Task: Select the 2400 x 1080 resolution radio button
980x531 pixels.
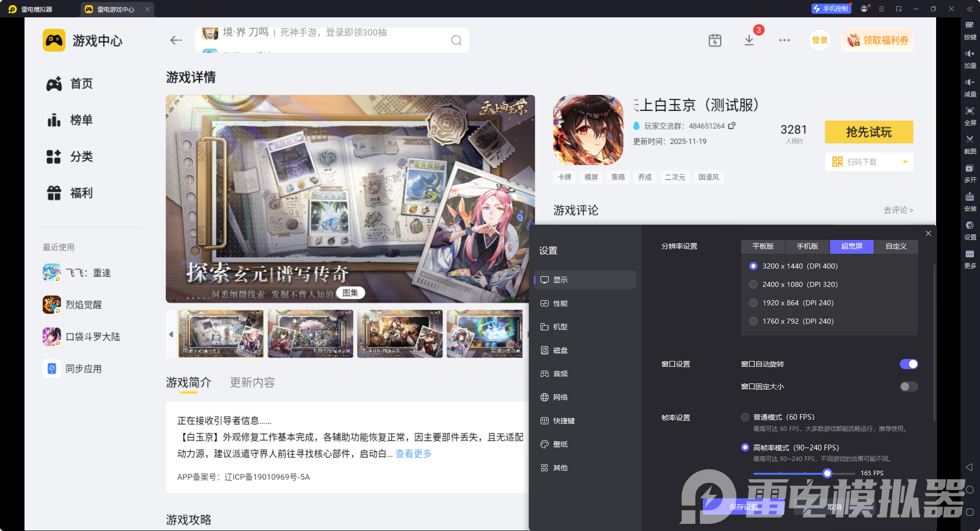Action: point(753,284)
